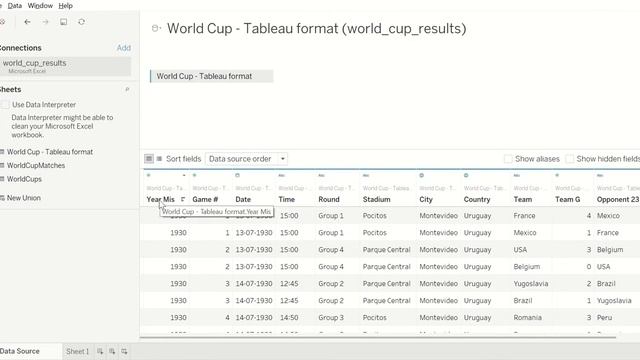The image size is (640, 360).
Task: Click Opponent 23 column header
Action: tap(618, 199)
